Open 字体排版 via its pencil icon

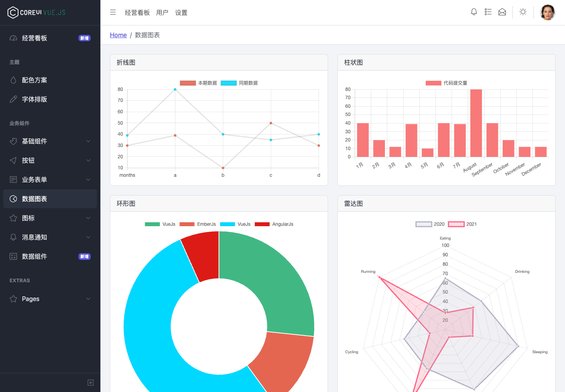point(13,99)
